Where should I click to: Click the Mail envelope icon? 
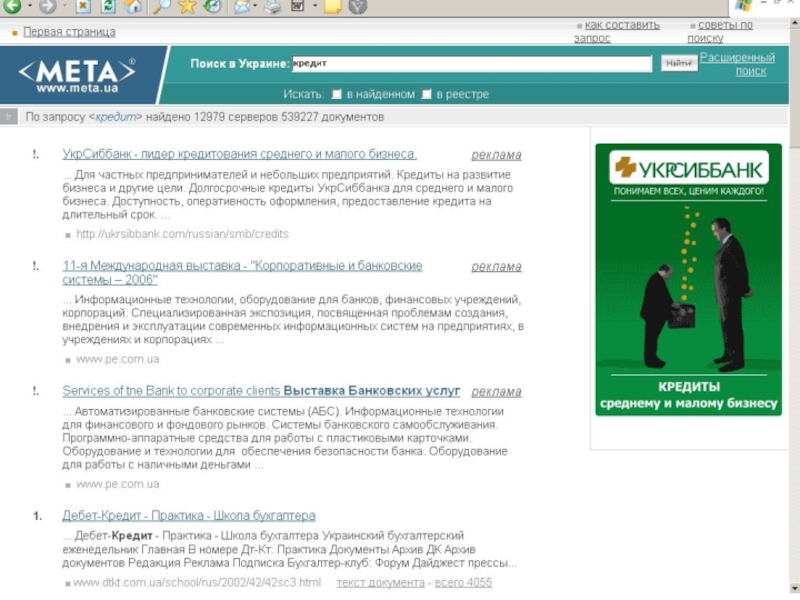[x=242, y=6]
